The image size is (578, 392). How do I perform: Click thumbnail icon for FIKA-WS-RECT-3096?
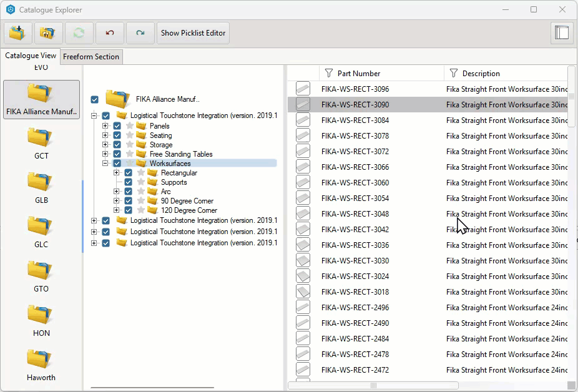click(303, 89)
